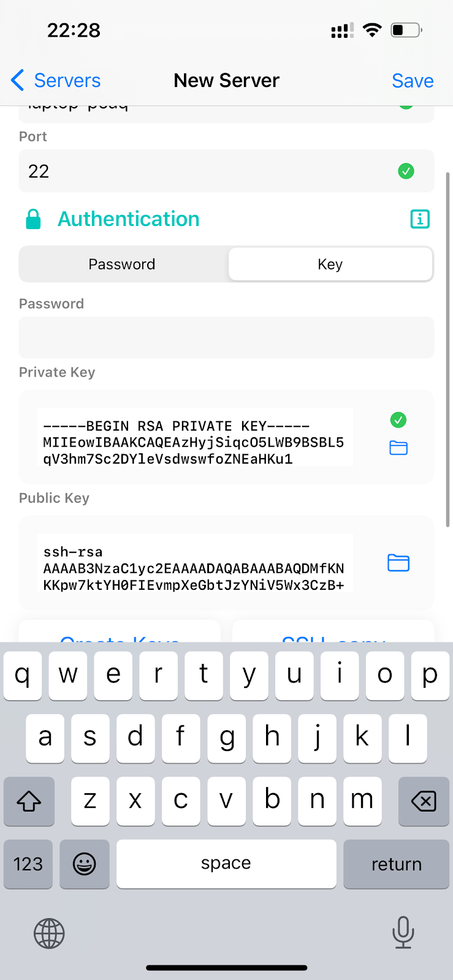Tap the microphone dictation icon
Viewport: 453px width, 980px height.
click(403, 932)
